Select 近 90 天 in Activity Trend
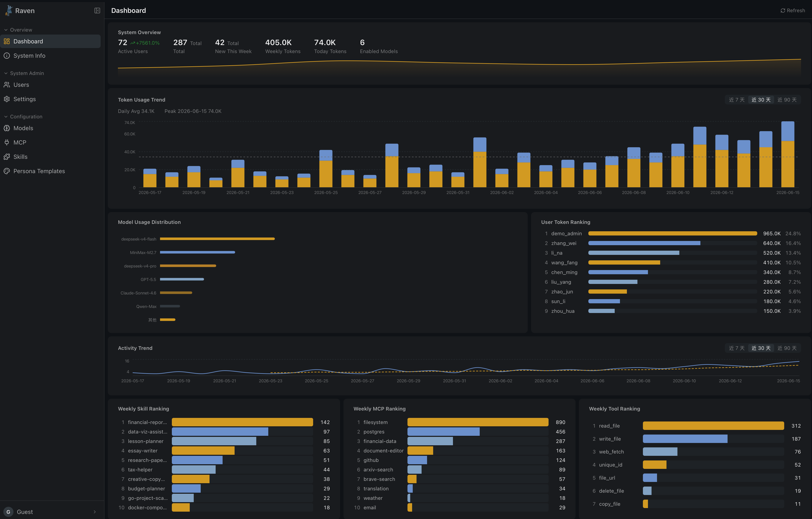 787,348
